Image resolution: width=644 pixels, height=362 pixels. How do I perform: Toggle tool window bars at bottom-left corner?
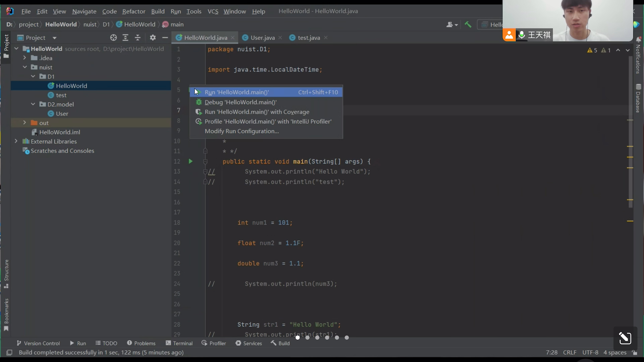[x=9, y=352]
